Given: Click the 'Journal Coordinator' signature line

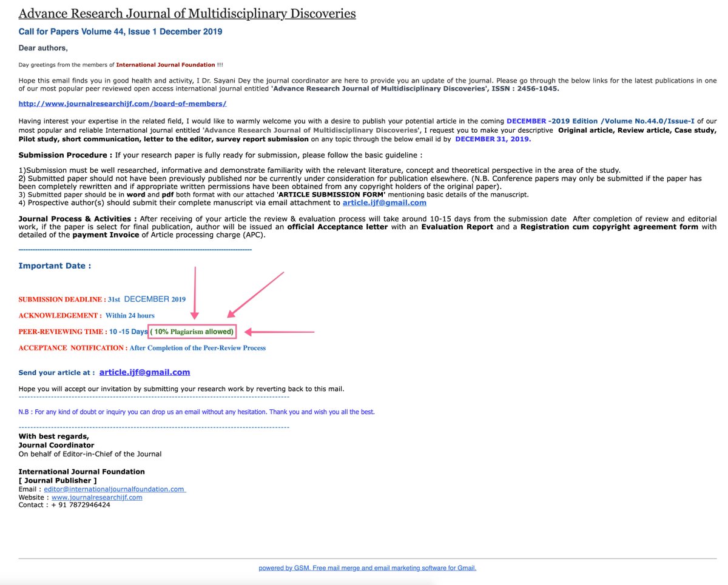Looking at the screenshot, I should click(56, 445).
